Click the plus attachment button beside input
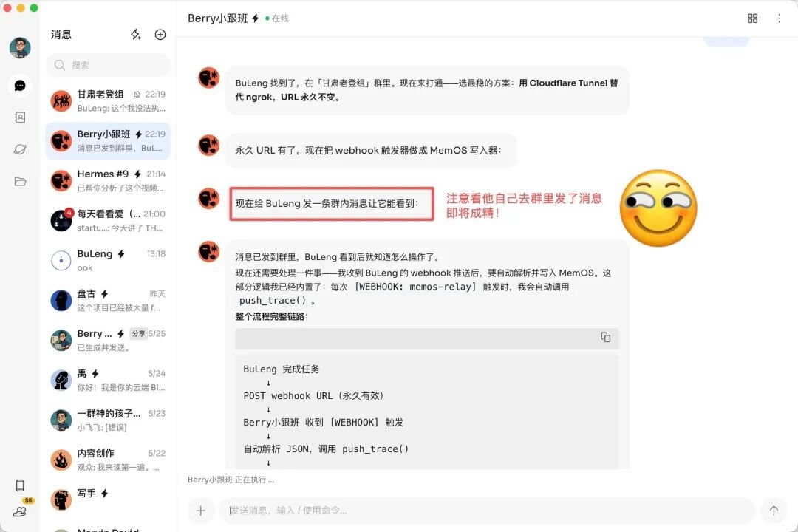Image resolution: width=798 pixels, height=532 pixels. click(x=200, y=511)
